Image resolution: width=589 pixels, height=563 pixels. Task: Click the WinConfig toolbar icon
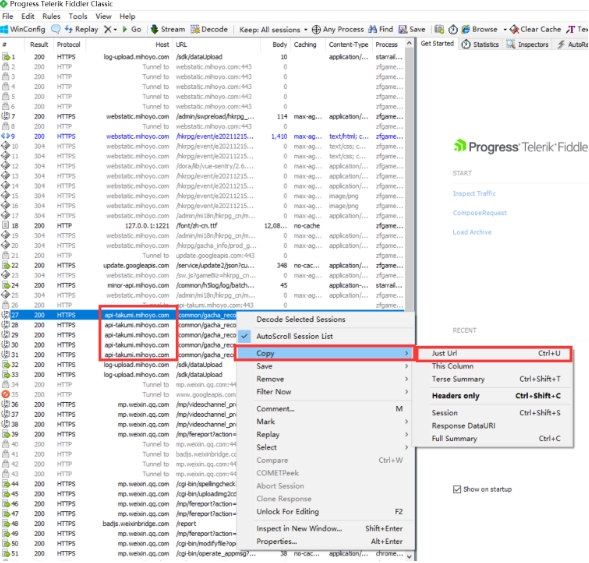tap(5, 29)
